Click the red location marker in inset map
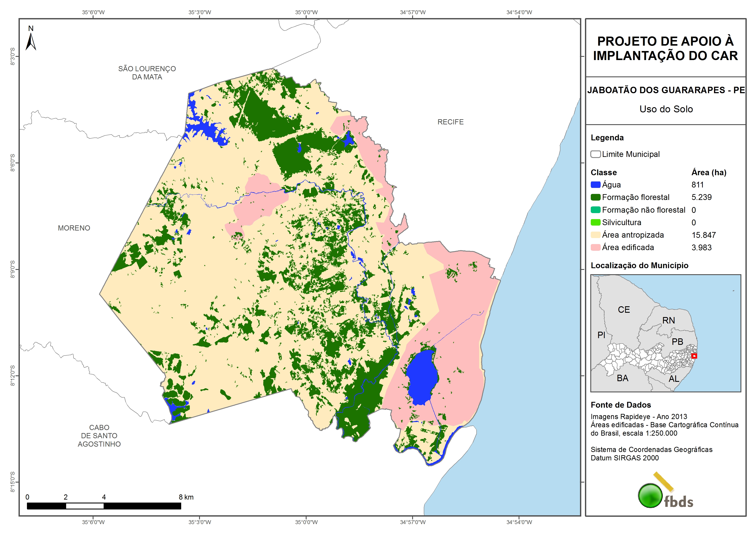This screenshot has width=756, height=534. (694, 356)
